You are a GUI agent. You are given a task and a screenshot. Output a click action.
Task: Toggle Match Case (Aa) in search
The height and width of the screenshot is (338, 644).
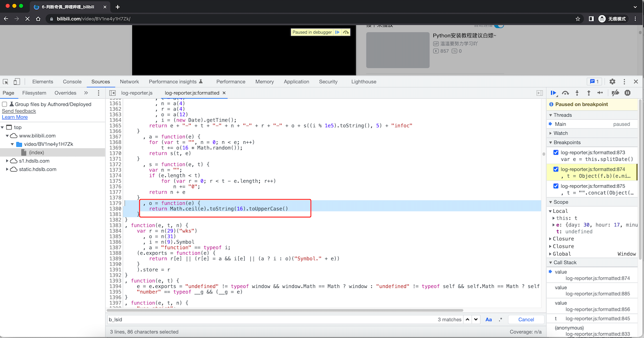[488, 319]
